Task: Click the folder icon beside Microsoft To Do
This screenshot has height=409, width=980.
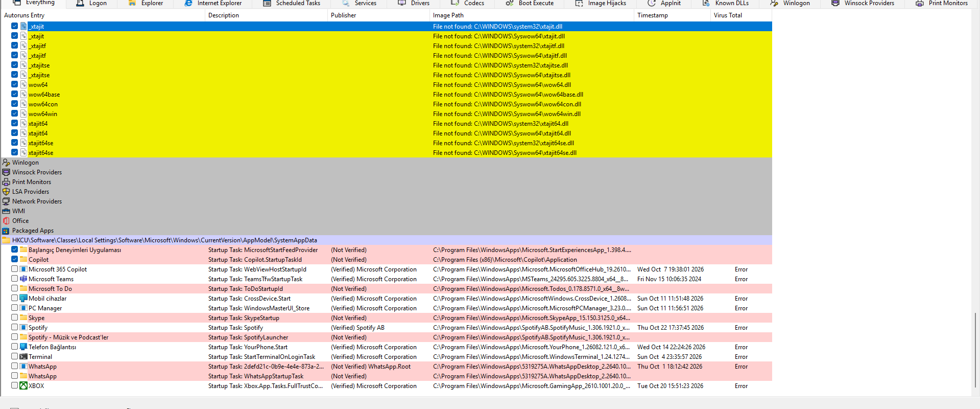Action: (23, 289)
